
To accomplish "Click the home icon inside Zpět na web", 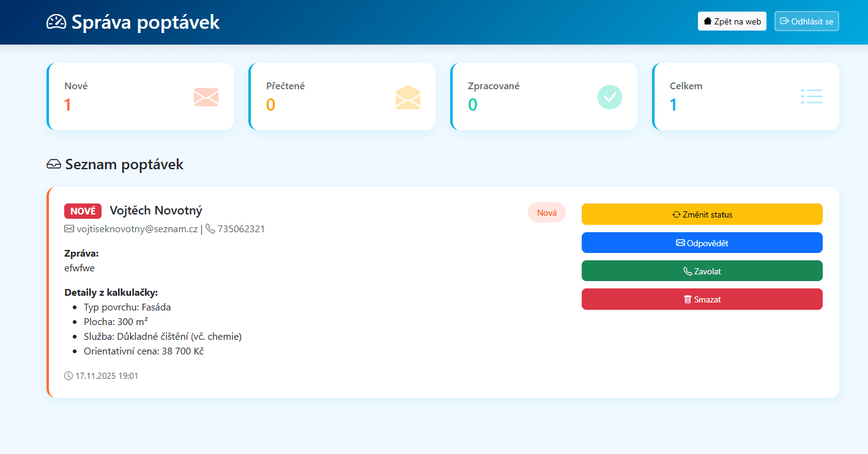I will (x=707, y=20).
